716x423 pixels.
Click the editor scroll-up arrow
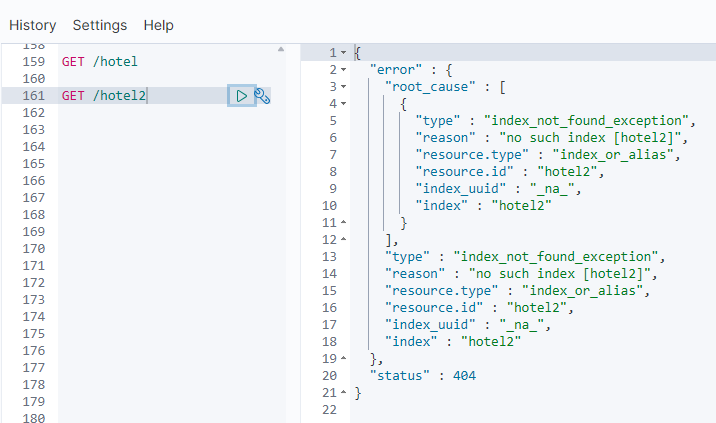point(281,49)
